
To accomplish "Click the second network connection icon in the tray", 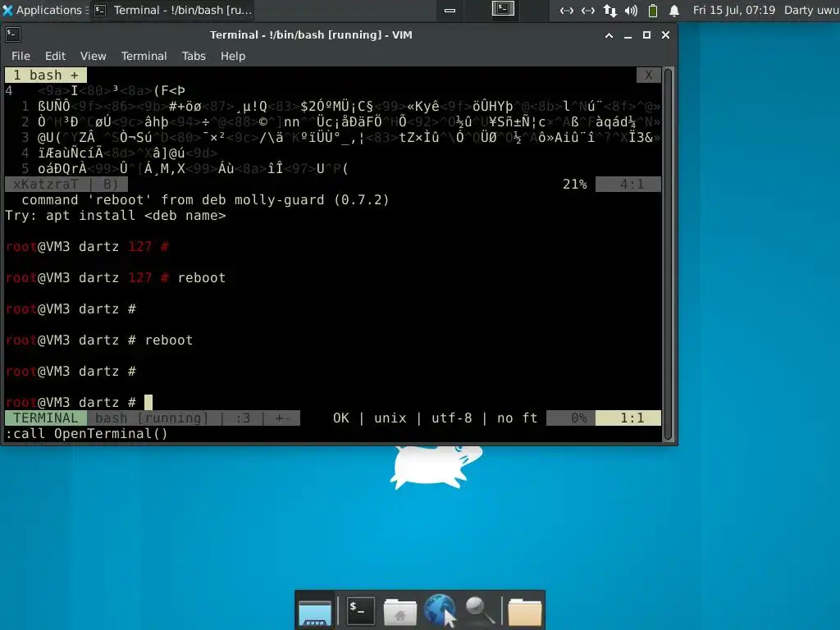I will coord(587,11).
